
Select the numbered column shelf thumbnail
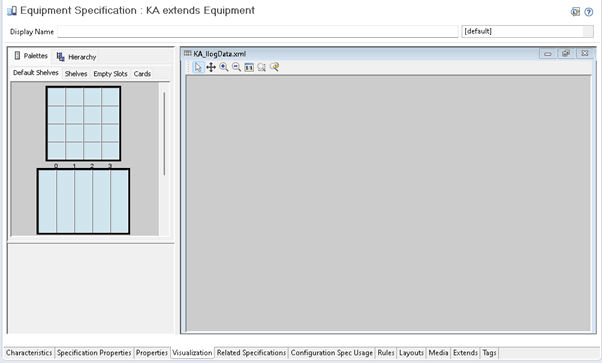[83, 201]
